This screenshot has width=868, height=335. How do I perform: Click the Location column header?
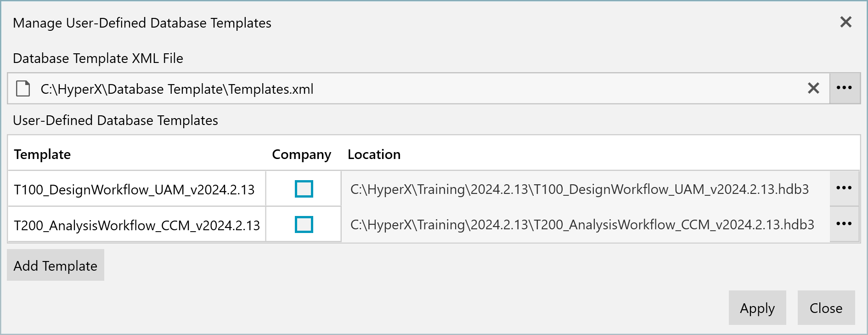pos(374,154)
